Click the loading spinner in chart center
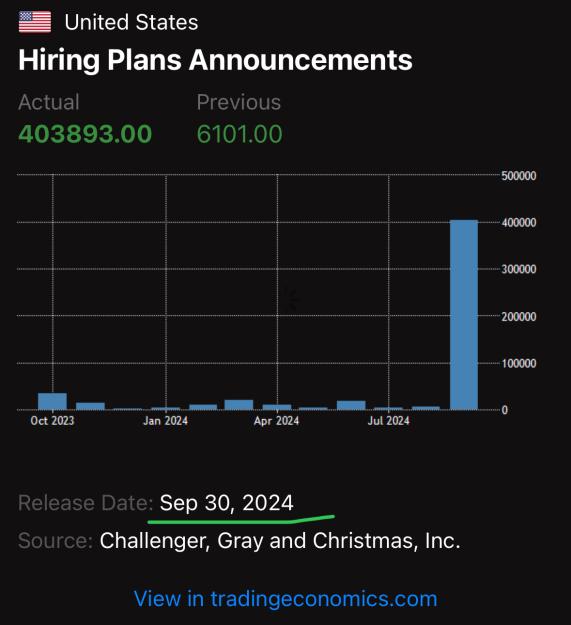 [292, 299]
